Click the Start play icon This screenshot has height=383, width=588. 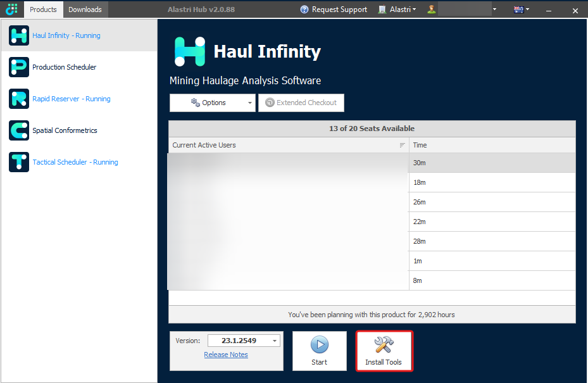point(320,344)
